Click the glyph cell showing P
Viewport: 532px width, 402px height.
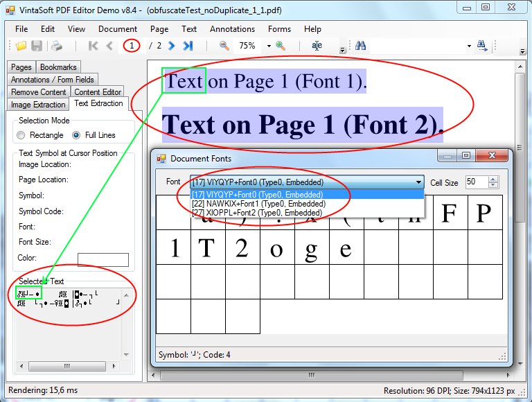pos(485,213)
